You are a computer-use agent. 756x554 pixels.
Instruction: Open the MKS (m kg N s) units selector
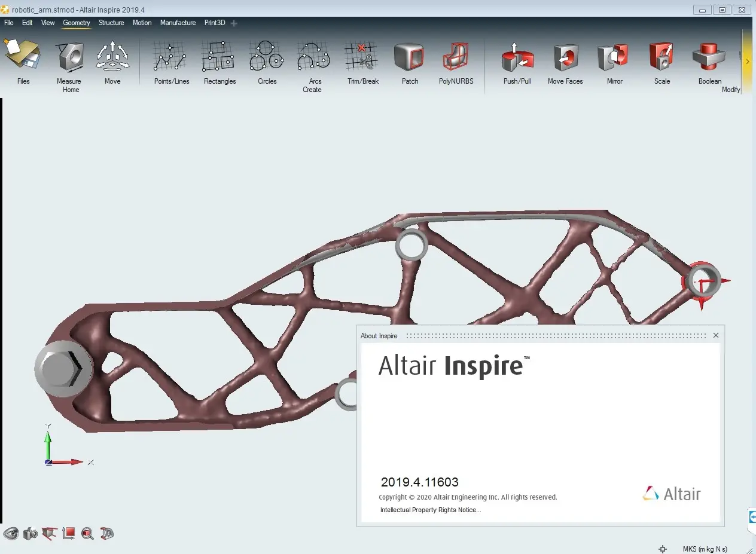(x=705, y=549)
